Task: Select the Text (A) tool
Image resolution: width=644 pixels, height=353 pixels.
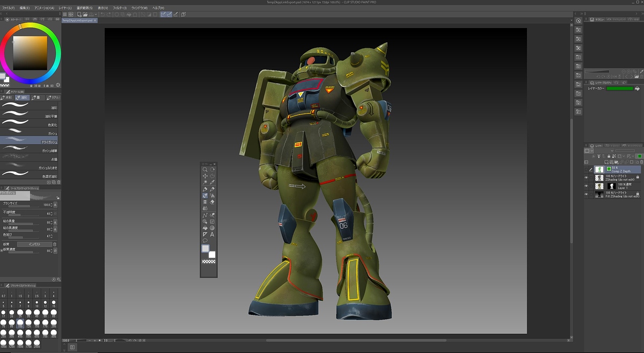Action: pos(213,234)
